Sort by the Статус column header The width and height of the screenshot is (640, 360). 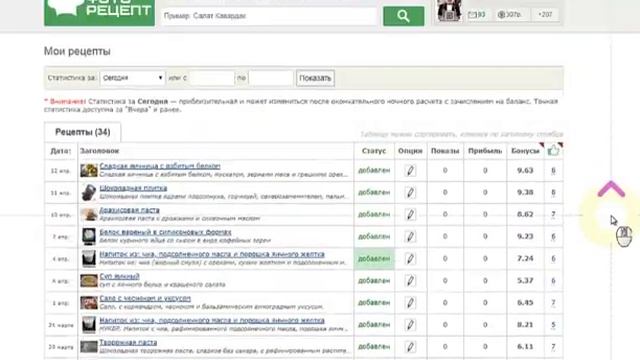coord(373,151)
